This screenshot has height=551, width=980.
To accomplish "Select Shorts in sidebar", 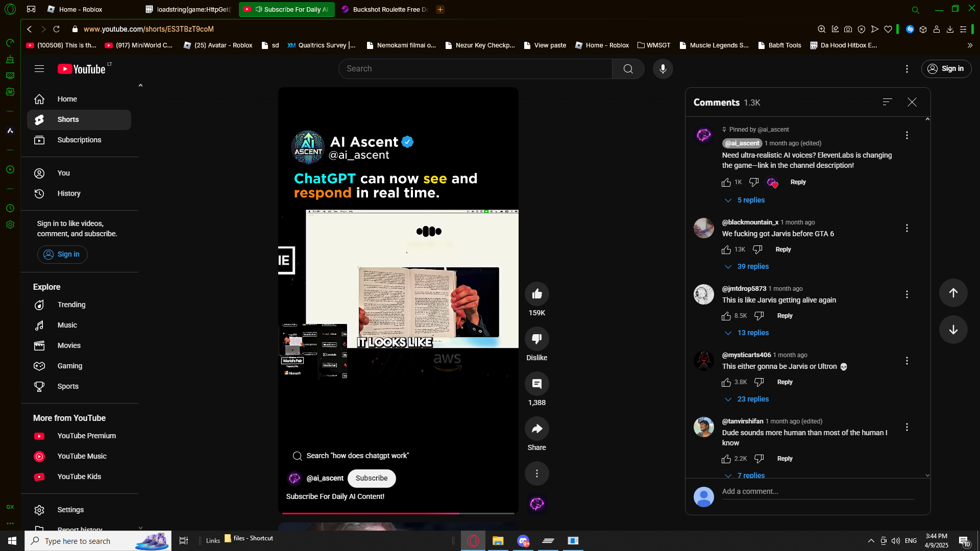I will pyautogui.click(x=79, y=119).
